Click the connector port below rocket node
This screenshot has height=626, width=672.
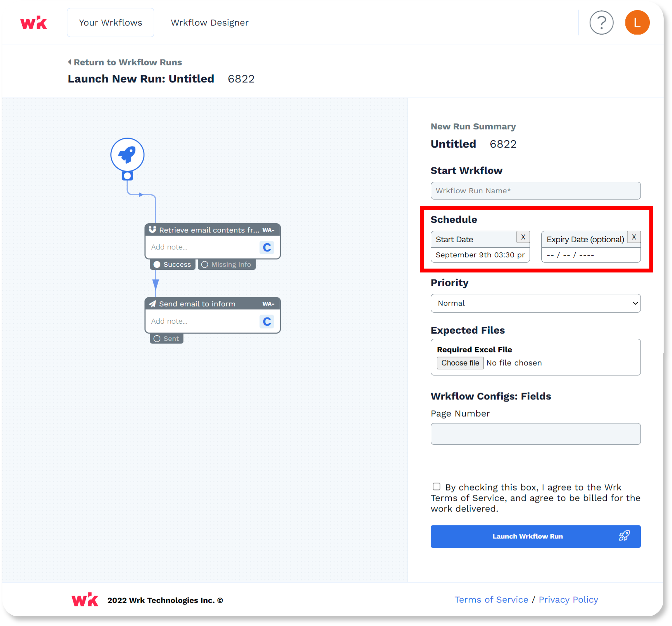[127, 176]
